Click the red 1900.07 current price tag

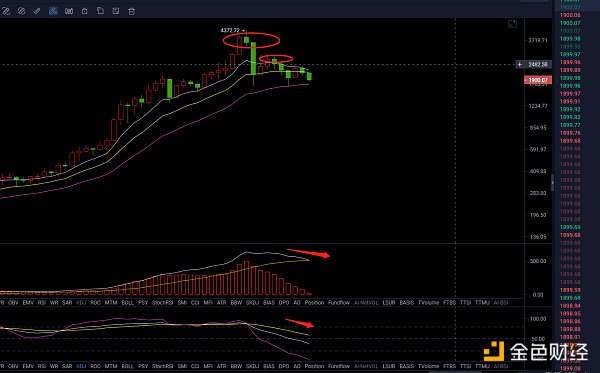(x=538, y=80)
